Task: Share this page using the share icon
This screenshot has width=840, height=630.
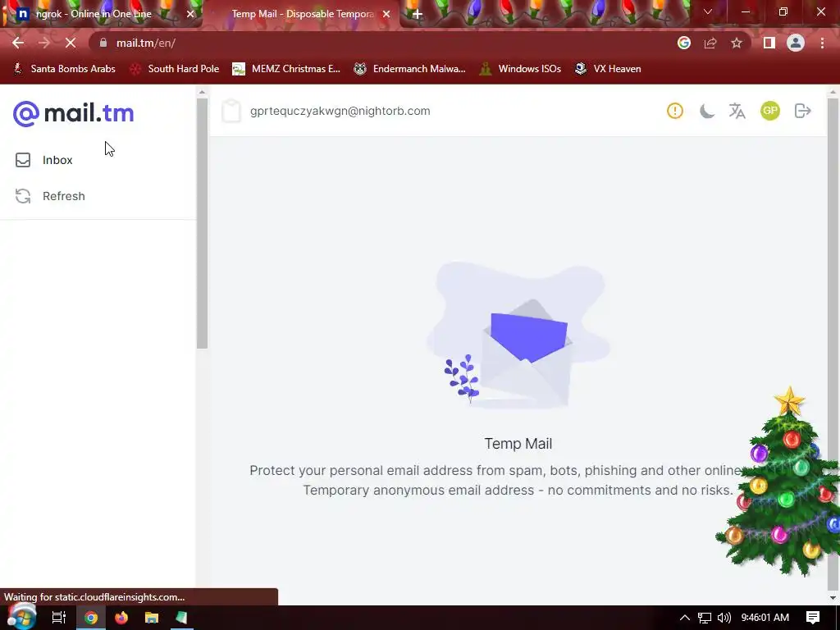Action: pyautogui.click(x=710, y=43)
